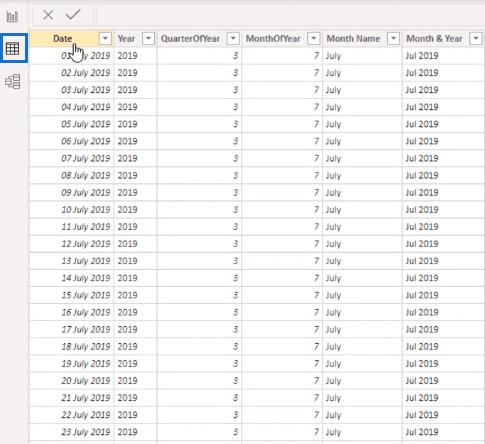Commit formula with the checkmark icon
This screenshot has width=485, height=444.
click(x=73, y=14)
